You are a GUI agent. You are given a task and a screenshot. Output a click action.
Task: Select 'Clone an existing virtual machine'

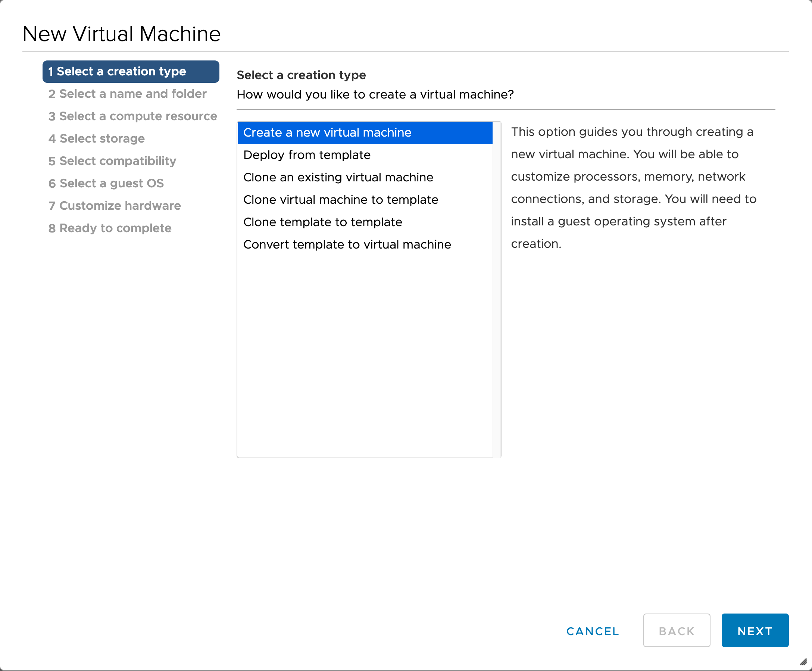tap(338, 177)
